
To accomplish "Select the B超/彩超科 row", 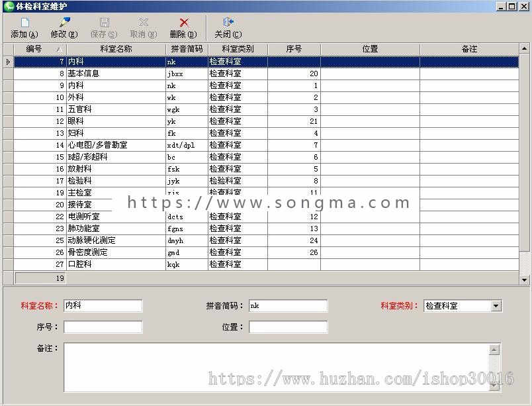I will tap(266, 157).
